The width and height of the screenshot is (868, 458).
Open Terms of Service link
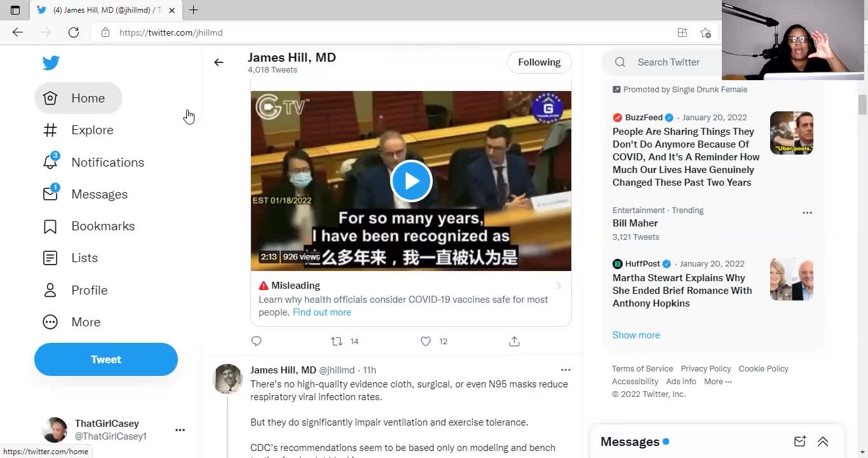pos(642,369)
